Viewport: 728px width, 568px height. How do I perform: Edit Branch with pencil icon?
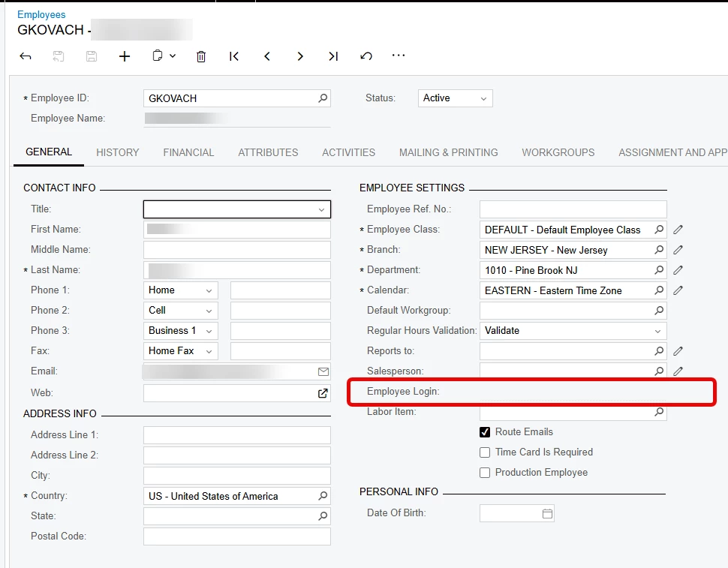[x=678, y=250]
